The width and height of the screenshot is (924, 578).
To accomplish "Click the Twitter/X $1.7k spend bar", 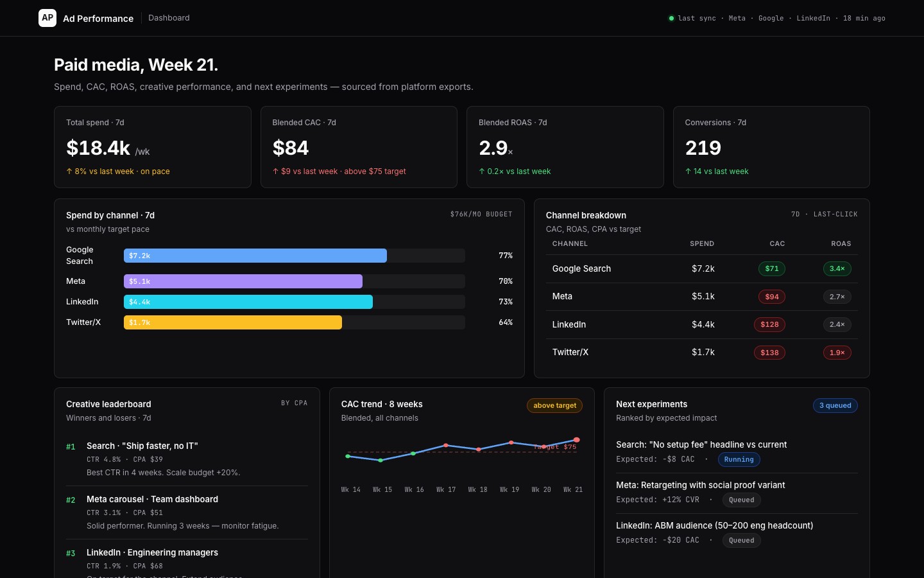I will tap(233, 322).
